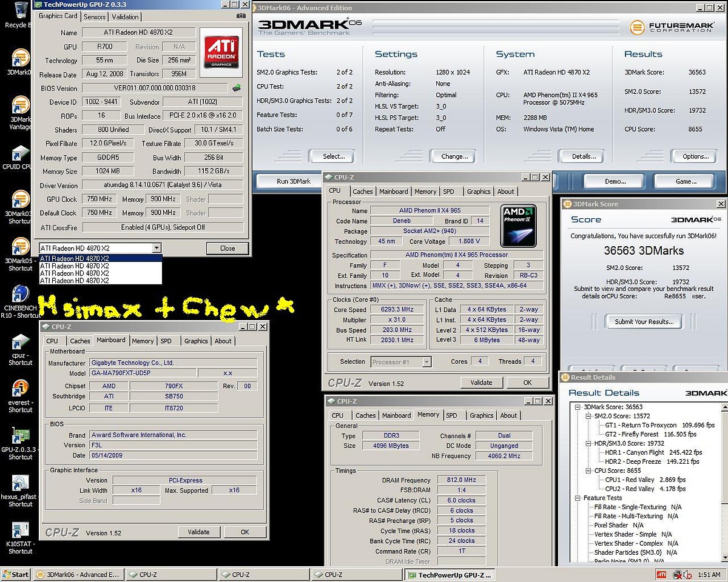Image resolution: width=728 pixels, height=582 pixels.
Task: Open About tab in CPU-Z Mainboard window
Action: coord(223,341)
